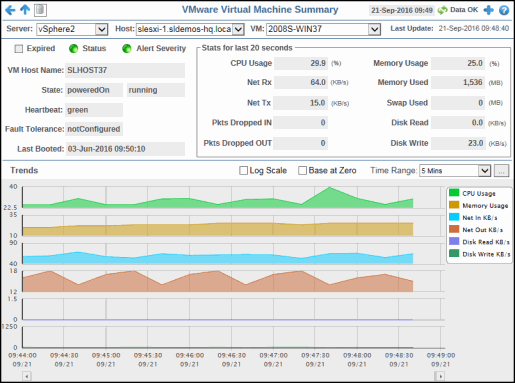Enable the Base at Zero checkbox
The height and width of the screenshot is (383, 515).
point(302,171)
